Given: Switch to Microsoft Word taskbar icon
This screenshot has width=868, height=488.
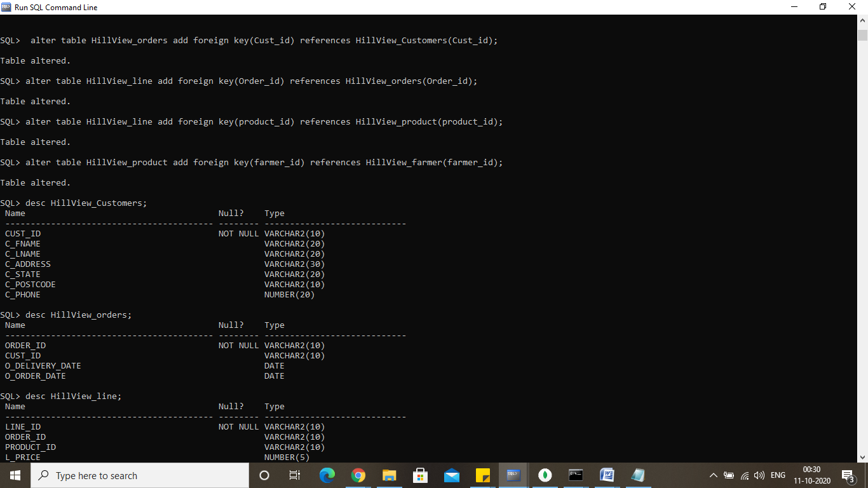Looking at the screenshot, I should tap(607, 475).
